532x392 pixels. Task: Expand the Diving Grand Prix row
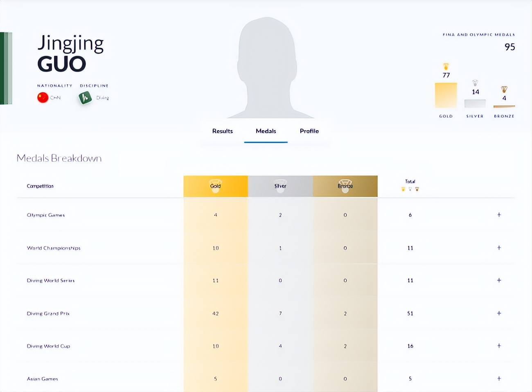499,313
